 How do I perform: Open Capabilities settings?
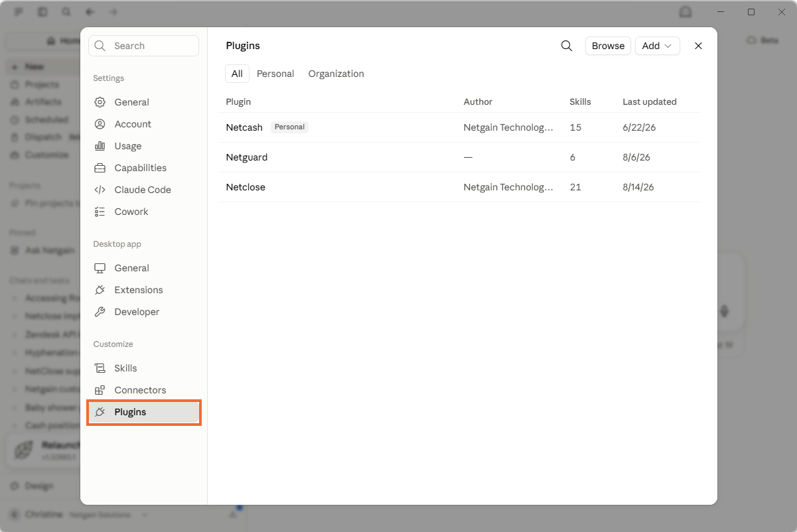(x=143, y=168)
